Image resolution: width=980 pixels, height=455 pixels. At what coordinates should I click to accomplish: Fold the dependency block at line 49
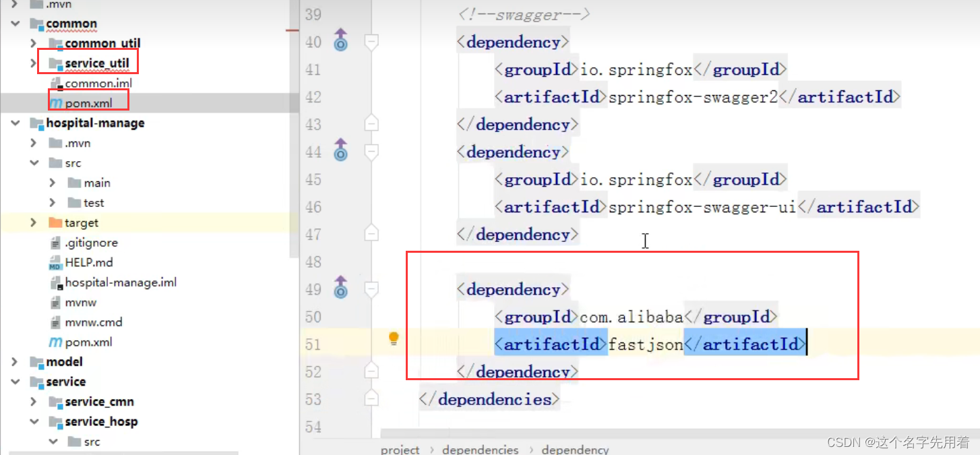[371, 290]
